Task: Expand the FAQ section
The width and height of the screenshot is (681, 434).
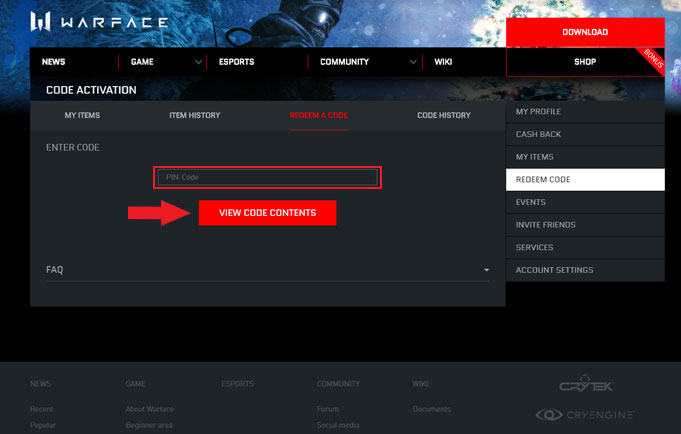Action: pos(486,270)
